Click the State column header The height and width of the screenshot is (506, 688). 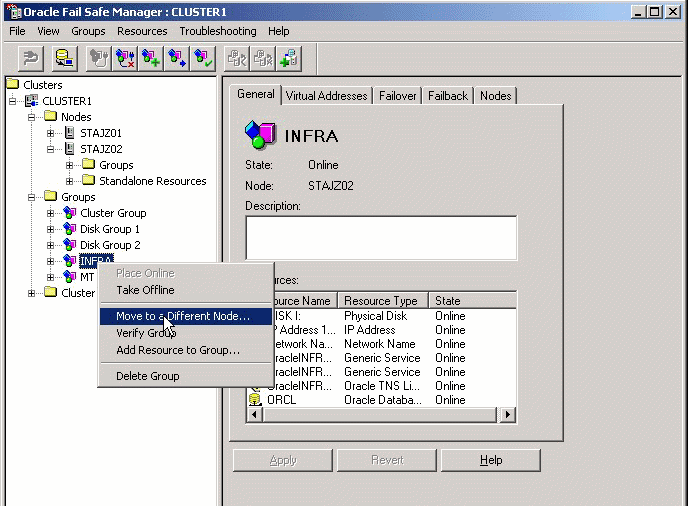(x=472, y=301)
